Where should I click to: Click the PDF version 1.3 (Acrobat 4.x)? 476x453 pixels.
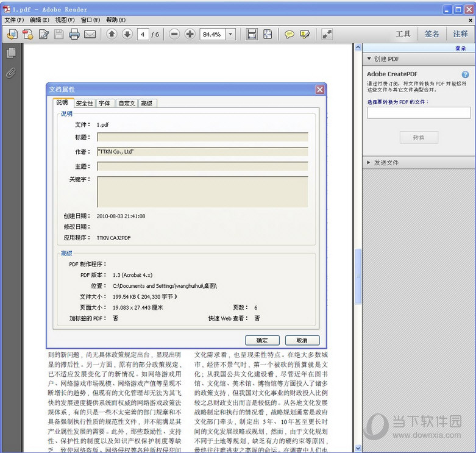(x=132, y=275)
